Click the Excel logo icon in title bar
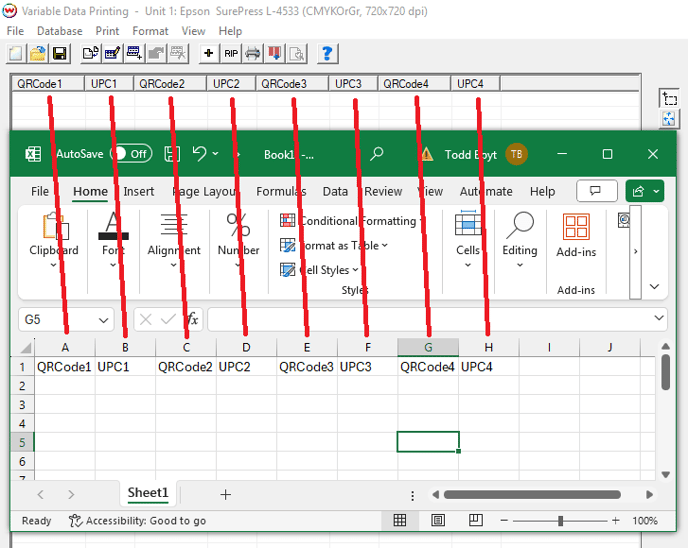The image size is (688, 548). coord(33,154)
